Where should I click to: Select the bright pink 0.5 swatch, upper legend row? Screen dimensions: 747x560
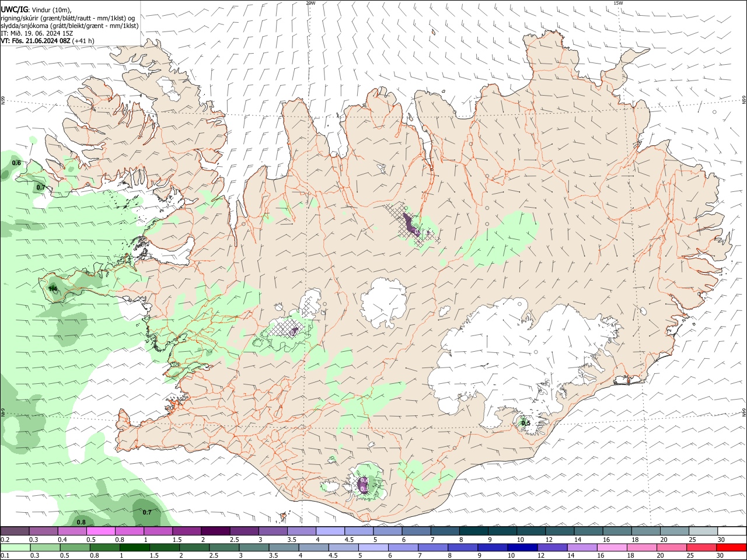100,531
